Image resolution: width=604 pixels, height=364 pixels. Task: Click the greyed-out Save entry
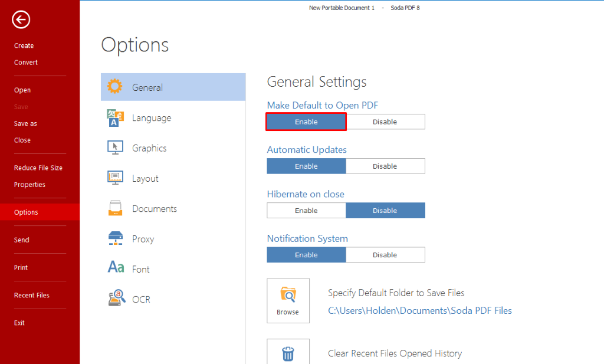[21, 107]
